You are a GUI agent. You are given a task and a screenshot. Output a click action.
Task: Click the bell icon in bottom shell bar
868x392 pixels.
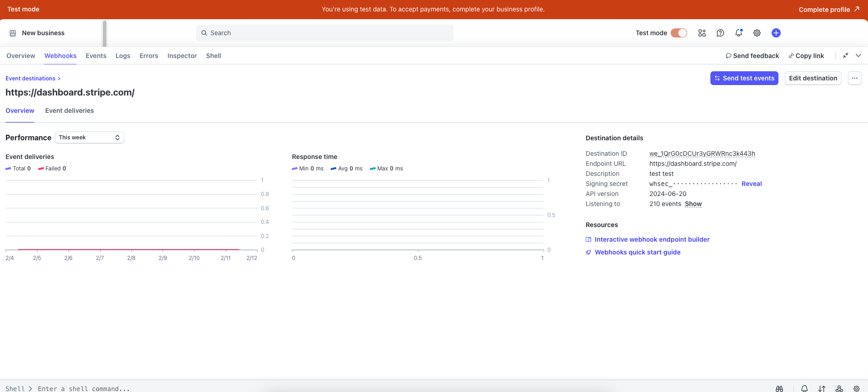804,389
